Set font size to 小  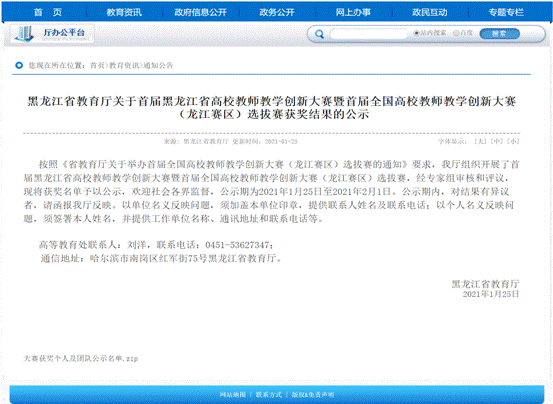[513, 142]
